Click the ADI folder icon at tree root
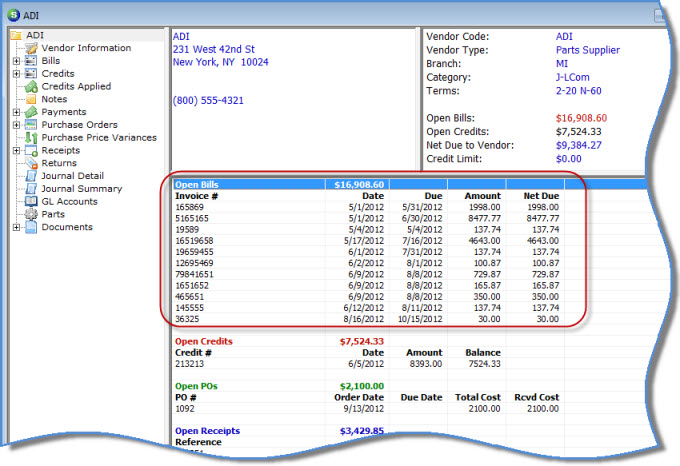The height and width of the screenshot is (466, 680). (16, 35)
